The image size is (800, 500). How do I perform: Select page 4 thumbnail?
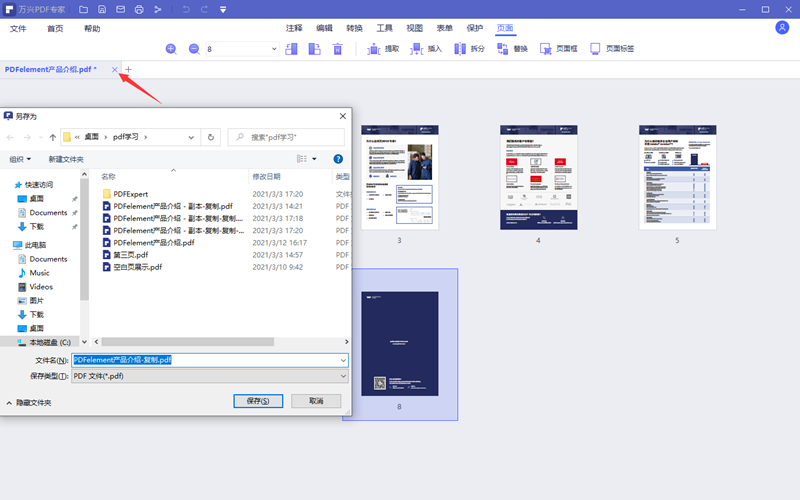pos(538,177)
